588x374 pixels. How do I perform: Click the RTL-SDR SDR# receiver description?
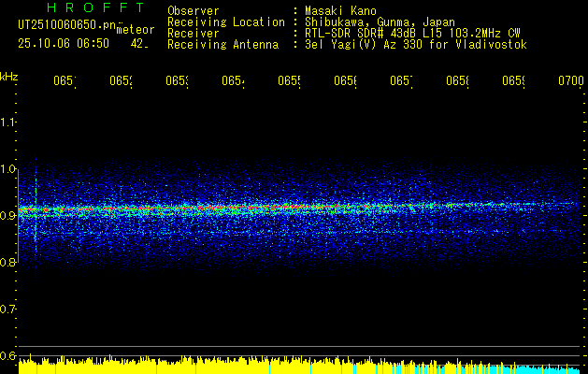(412, 34)
